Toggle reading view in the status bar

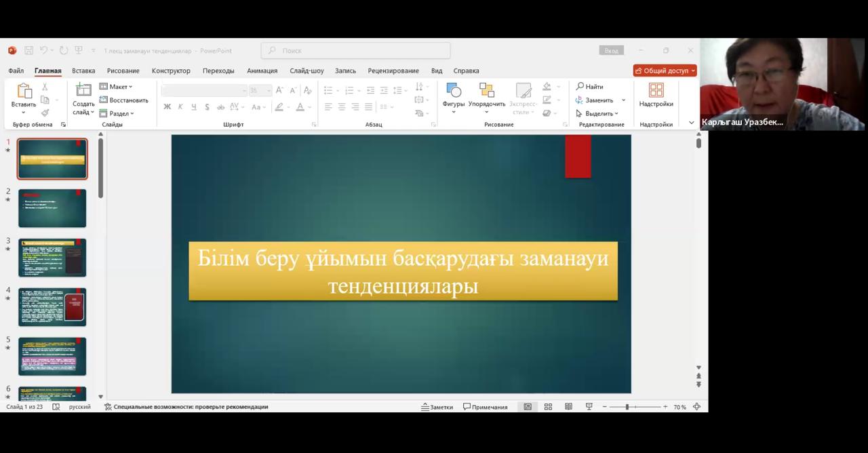pyautogui.click(x=568, y=407)
